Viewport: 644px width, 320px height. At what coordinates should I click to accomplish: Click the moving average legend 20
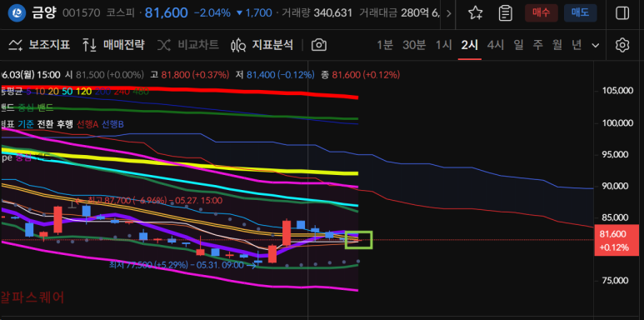click(53, 92)
